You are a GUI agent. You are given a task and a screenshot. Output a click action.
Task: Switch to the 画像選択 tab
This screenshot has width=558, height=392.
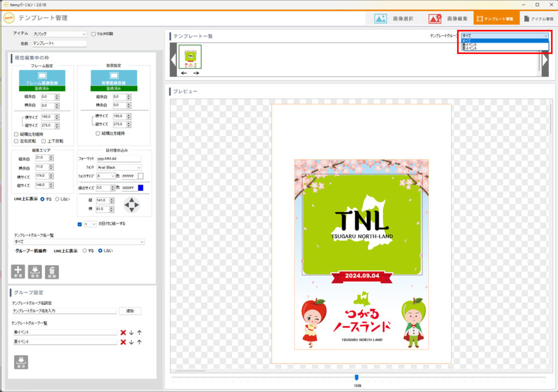pyautogui.click(x=394, y=19)
